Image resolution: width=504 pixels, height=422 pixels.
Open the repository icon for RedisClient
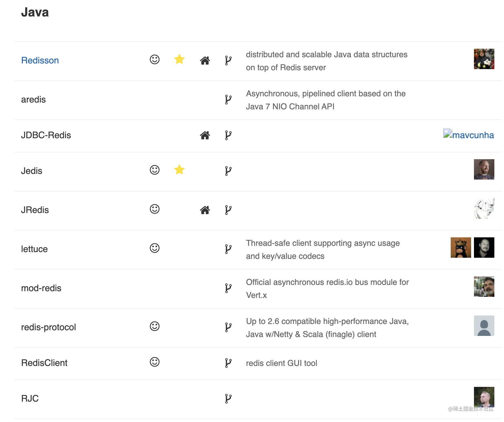tap(228, 363)
